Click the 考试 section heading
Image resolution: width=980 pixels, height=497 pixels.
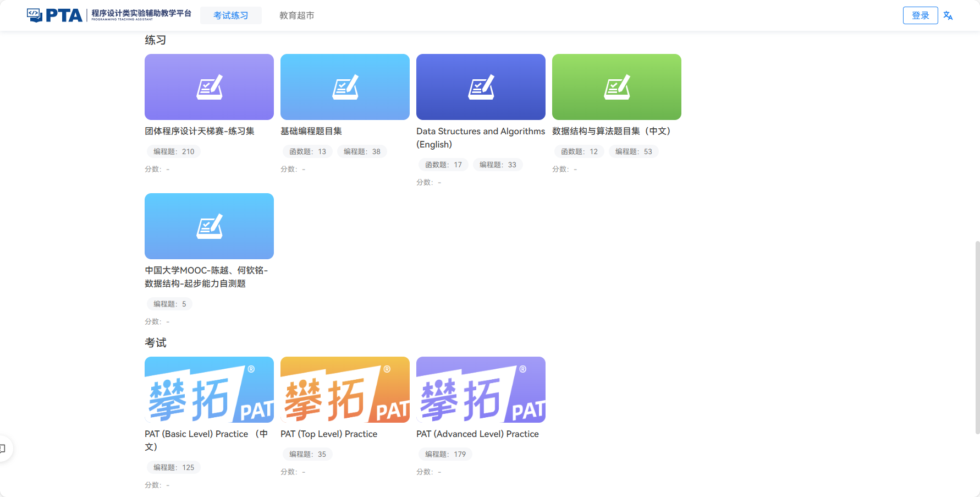(156, 343)
